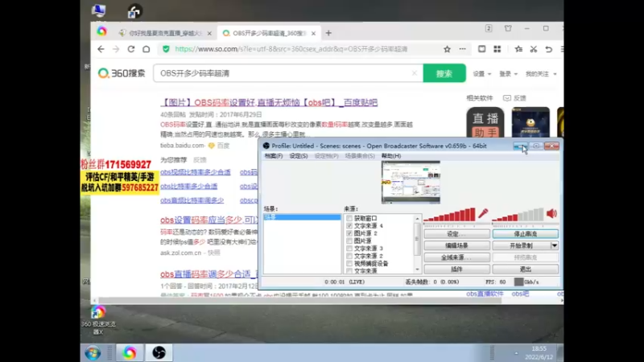644x362 pixels.
Task: Click the undo arrow in browser toolbar
Action: [549, 49]
